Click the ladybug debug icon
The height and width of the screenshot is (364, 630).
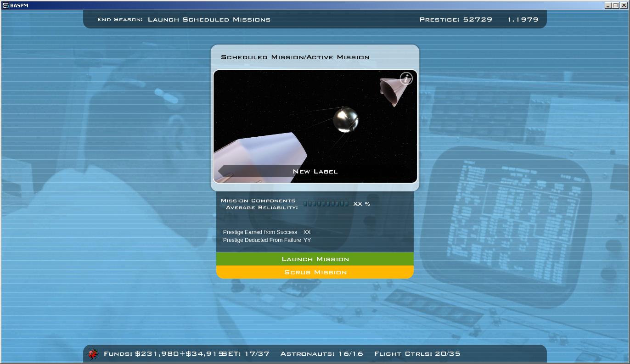(94, 353)
